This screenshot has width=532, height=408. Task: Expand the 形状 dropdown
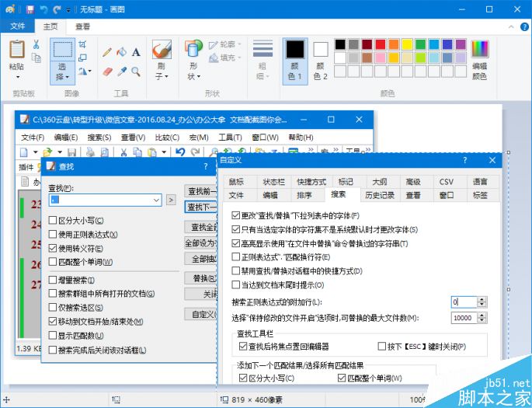199,77
